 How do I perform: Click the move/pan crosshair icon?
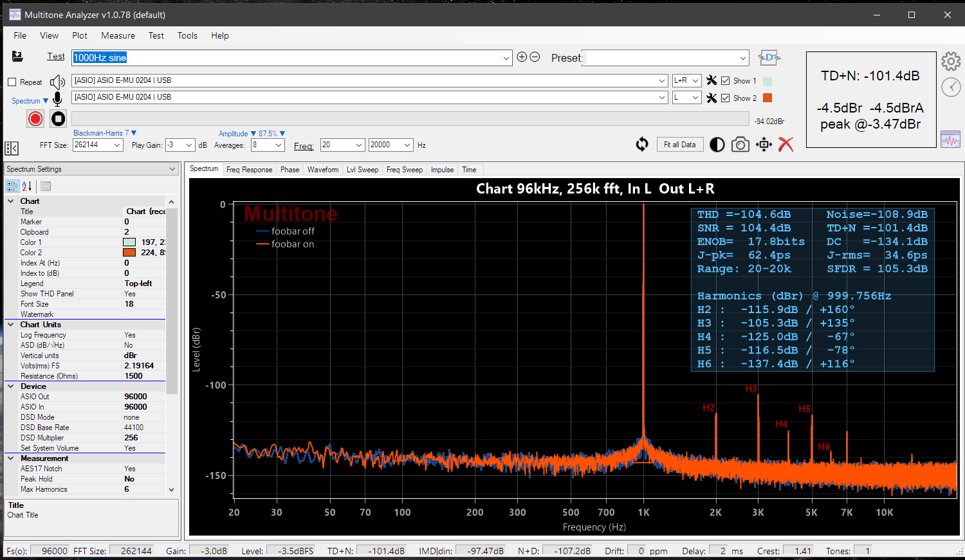tap(764, 145)
